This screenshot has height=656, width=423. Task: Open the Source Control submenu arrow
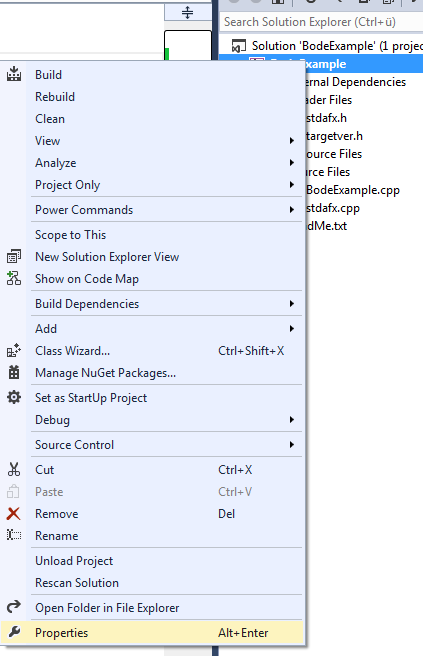[x=292, y=445]
